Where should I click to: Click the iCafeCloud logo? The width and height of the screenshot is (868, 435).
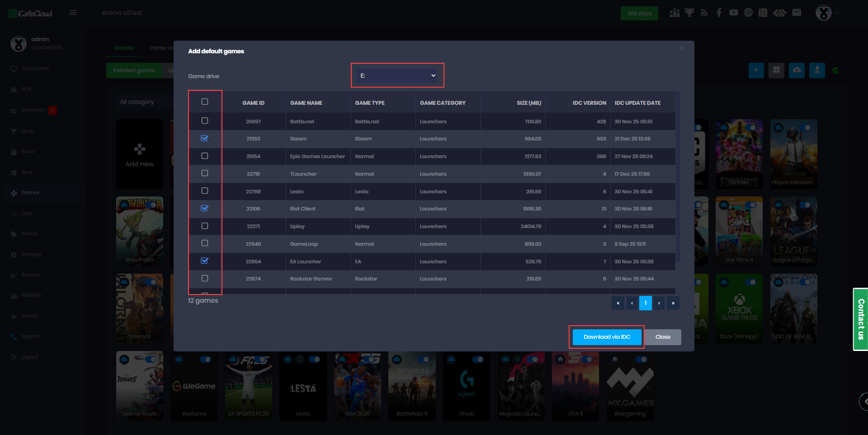tap(30, 14)
